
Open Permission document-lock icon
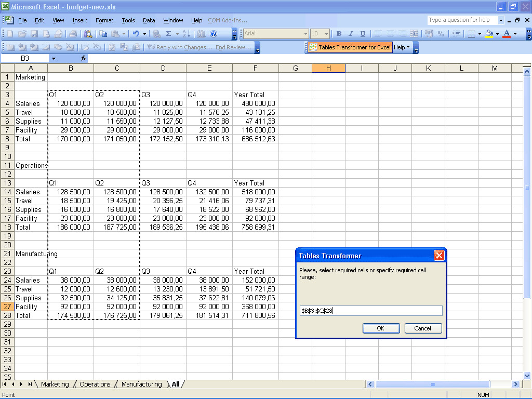click(46, 34)
